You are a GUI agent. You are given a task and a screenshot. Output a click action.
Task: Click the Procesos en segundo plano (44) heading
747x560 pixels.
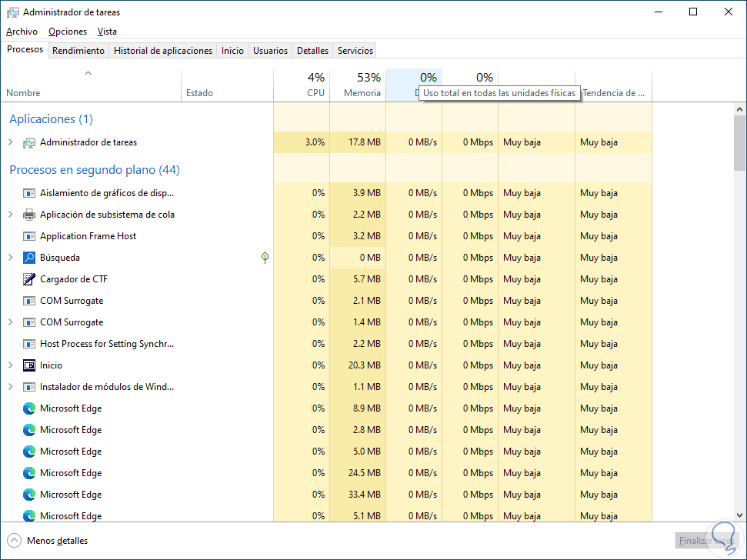pyautogui.click(x=95, y=170)
